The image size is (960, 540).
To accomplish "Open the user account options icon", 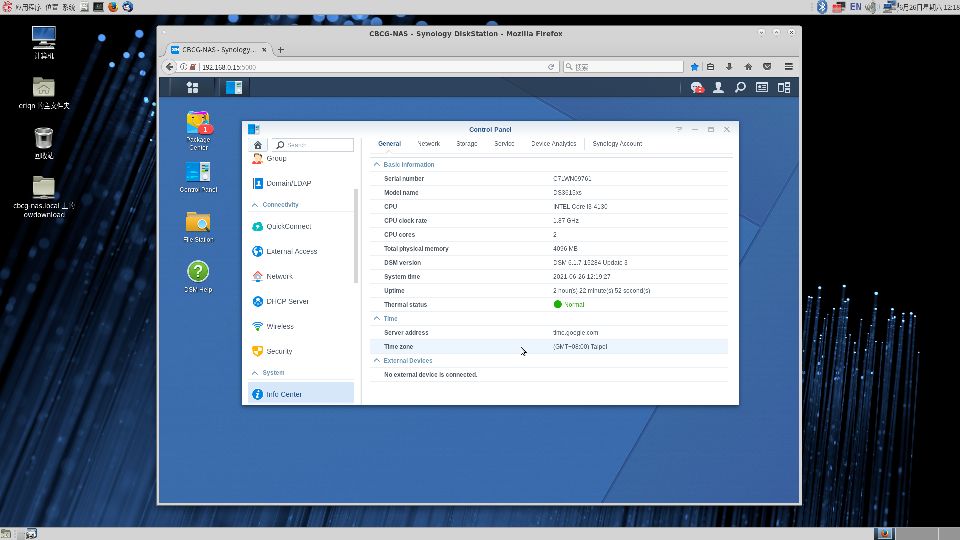I will pos(718,88).
